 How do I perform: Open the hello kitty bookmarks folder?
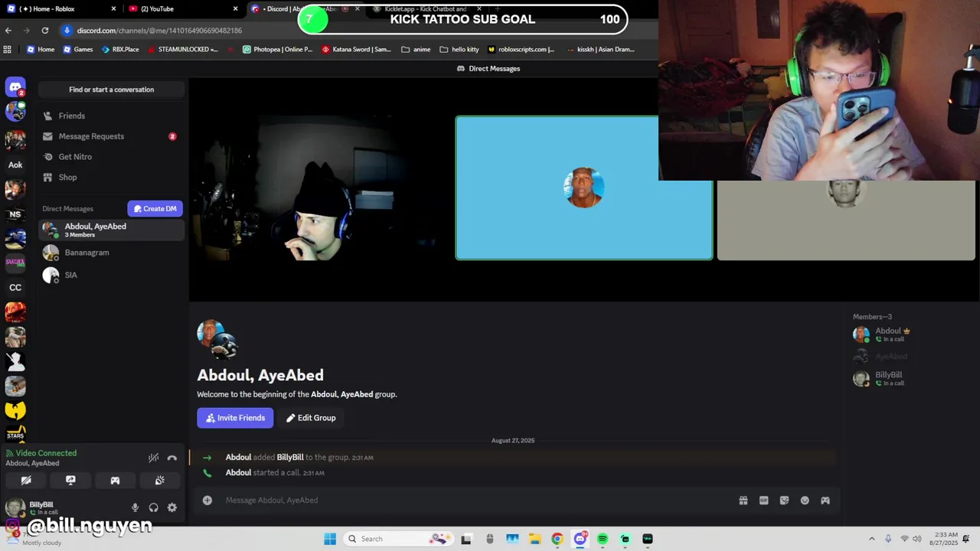pos(459,50)
